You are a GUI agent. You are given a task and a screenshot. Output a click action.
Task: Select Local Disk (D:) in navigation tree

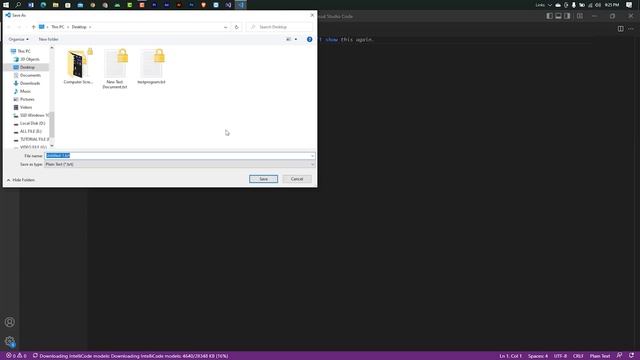[32, 123]
